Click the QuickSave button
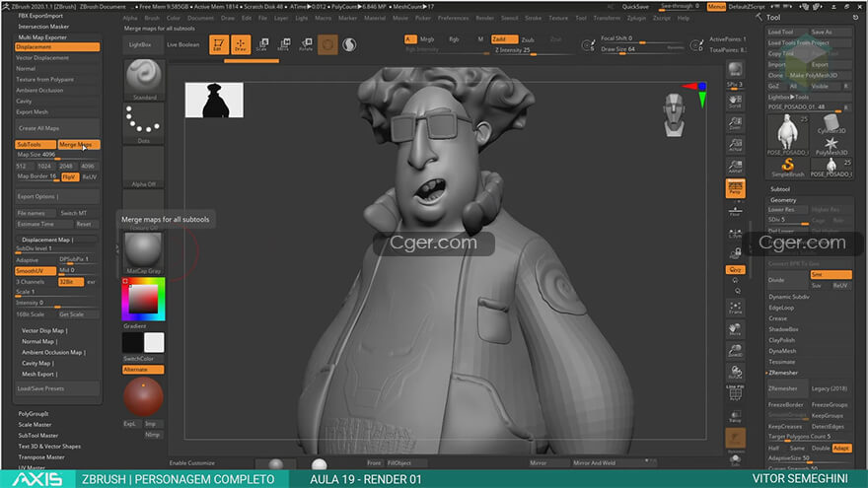Viewport: 868px width, 488px height. (635, 7)
